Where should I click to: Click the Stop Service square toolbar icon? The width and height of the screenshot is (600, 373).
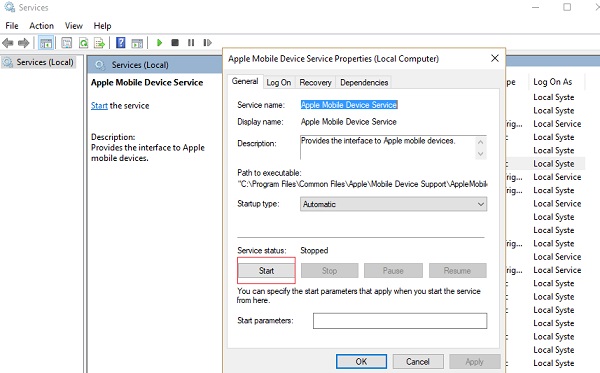tap(175, 42)
